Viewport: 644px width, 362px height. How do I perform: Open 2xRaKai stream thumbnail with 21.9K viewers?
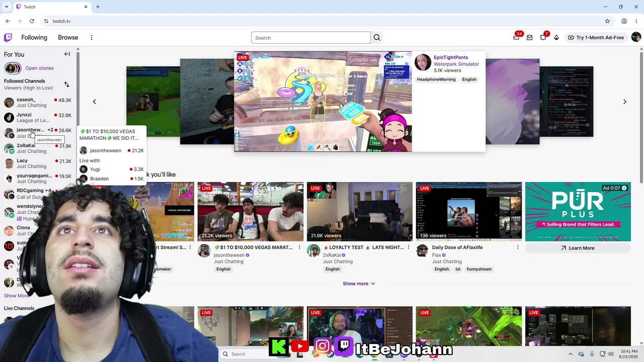360,212
